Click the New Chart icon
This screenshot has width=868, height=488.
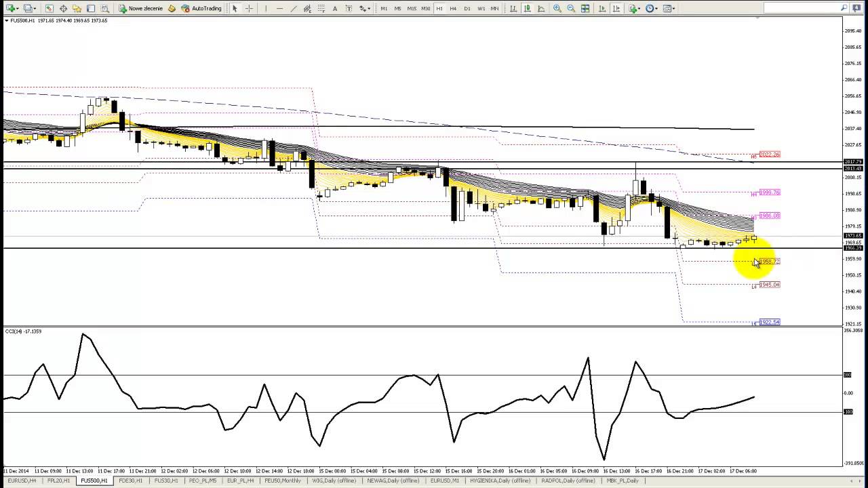coord(10,8)
